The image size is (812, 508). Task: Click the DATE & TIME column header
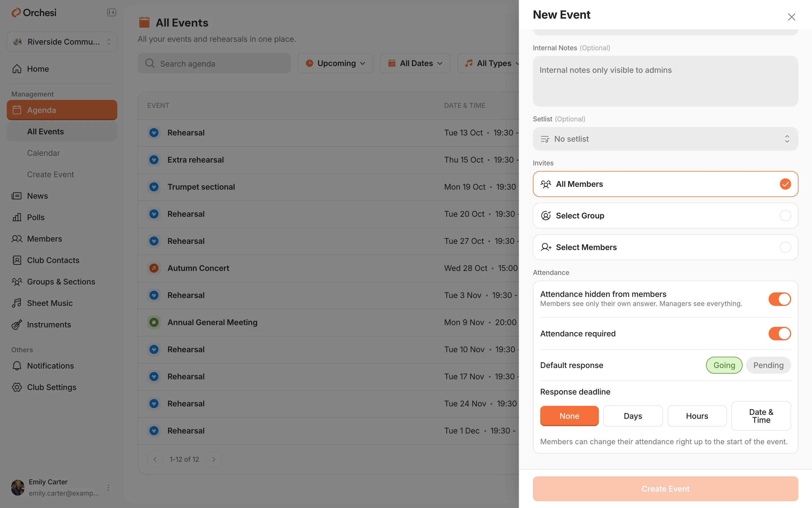coord(465,106)
